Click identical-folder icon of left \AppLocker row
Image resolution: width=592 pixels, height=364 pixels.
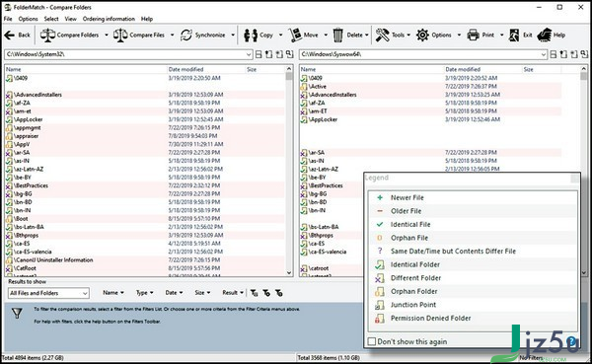pyautogui.click(x=9, y=119)
